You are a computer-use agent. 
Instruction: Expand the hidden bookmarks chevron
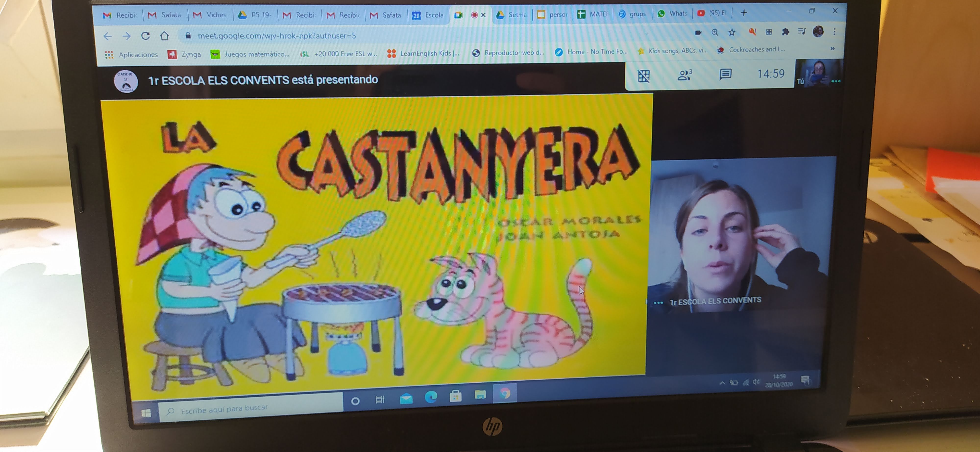833,49
